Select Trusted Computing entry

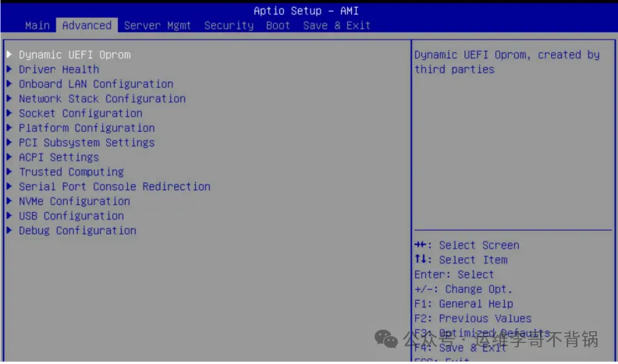pyautogui.click(x=71, y=171)
